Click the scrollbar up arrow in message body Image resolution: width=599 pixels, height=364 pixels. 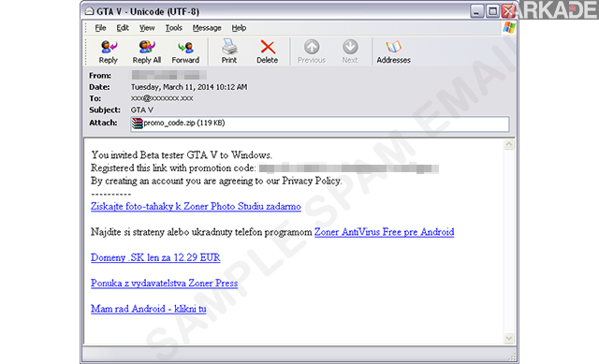click(x=509, y=144)
